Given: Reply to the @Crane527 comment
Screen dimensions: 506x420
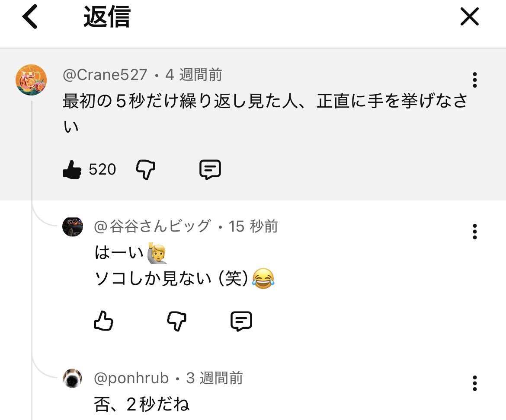Looking at the screenshot, I should (x=210, y=170).
